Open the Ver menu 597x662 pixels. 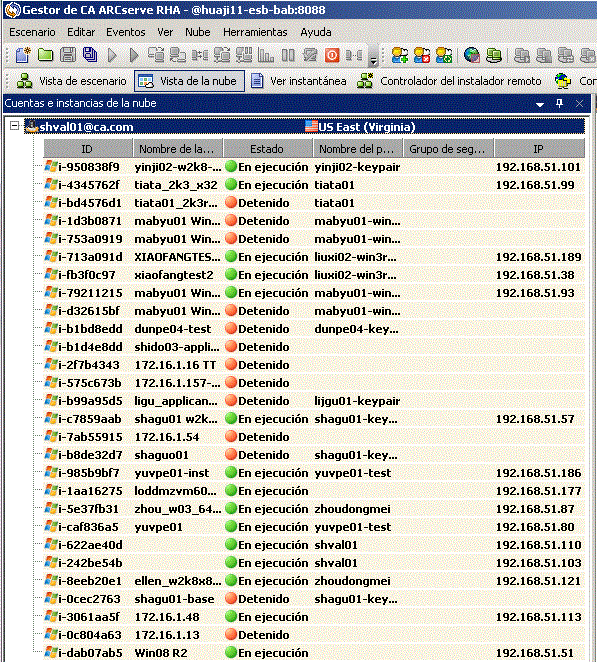click(165, 32)
